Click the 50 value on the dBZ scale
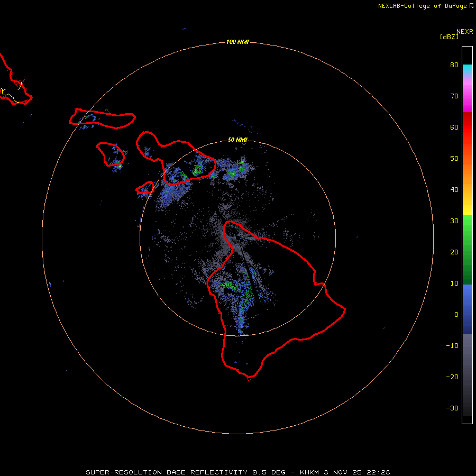This screenshot has height=476, width=476. click(x=454, y=159)
